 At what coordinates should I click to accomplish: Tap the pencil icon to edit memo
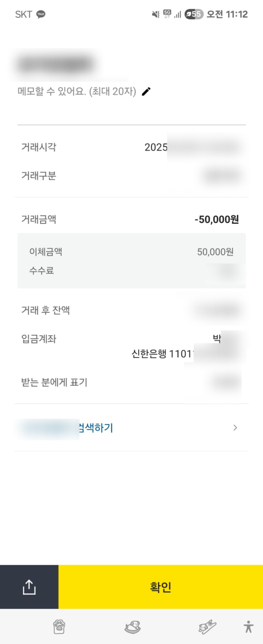[x=146, y=91]
